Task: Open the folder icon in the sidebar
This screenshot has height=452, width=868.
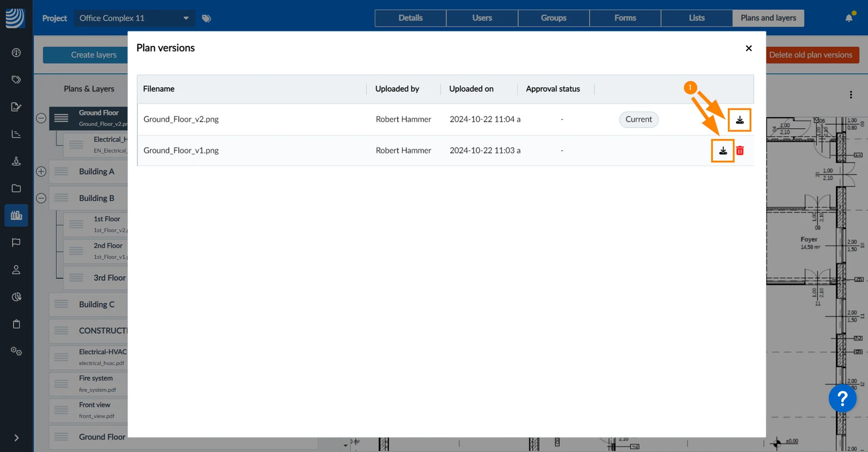Action: point(16,188)
